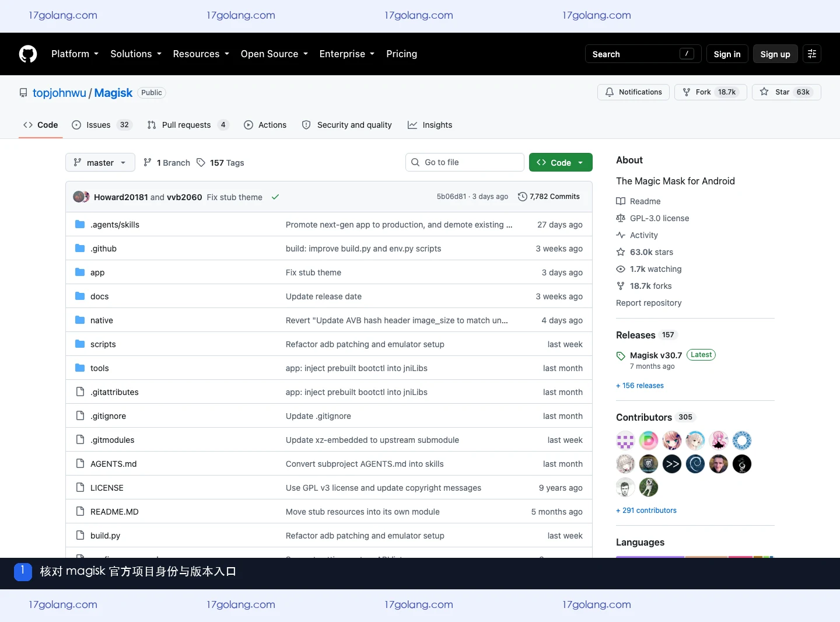Click the green commit status checkmark
This screenshot has height=622, width=840.
click(x=275, y=197)
